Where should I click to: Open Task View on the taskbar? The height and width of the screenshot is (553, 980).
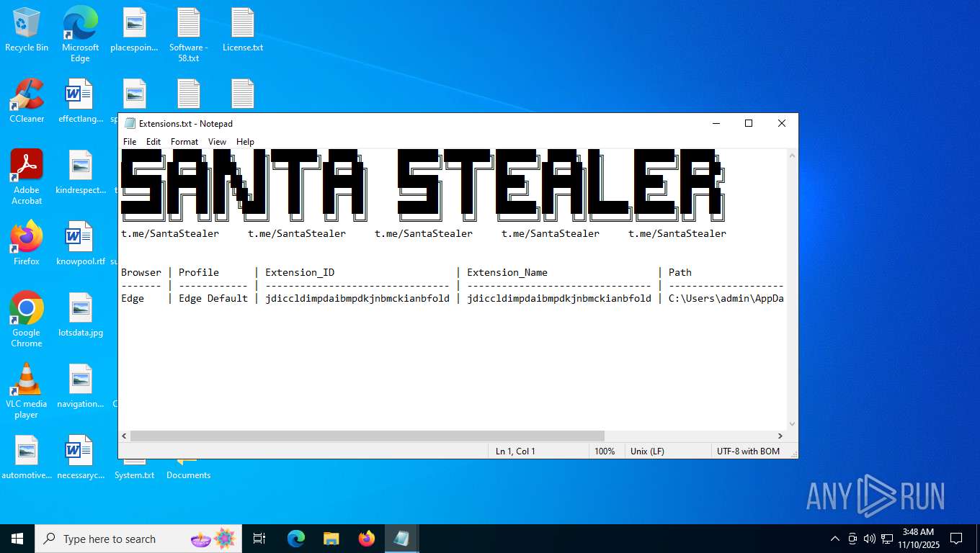click(259, 539)
